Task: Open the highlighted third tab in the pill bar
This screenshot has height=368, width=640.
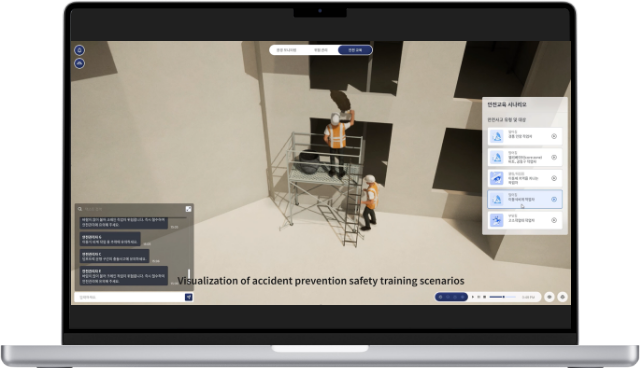Action: 355,50
